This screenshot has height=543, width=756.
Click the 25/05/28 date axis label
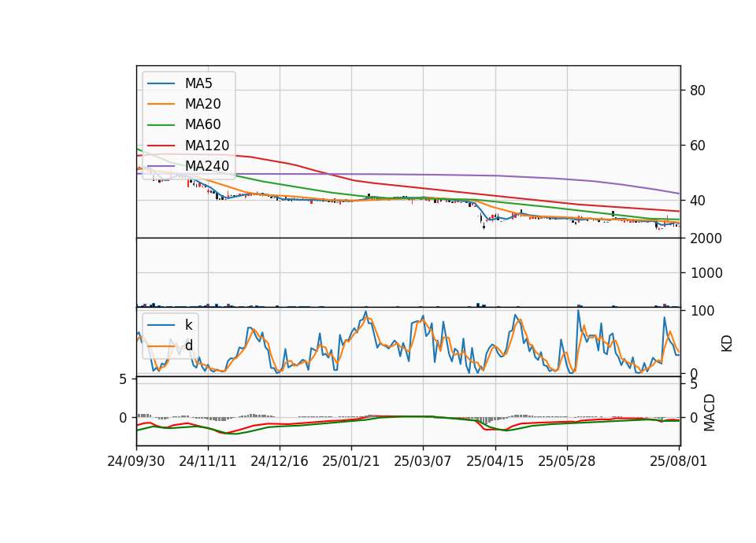point(566,461)
